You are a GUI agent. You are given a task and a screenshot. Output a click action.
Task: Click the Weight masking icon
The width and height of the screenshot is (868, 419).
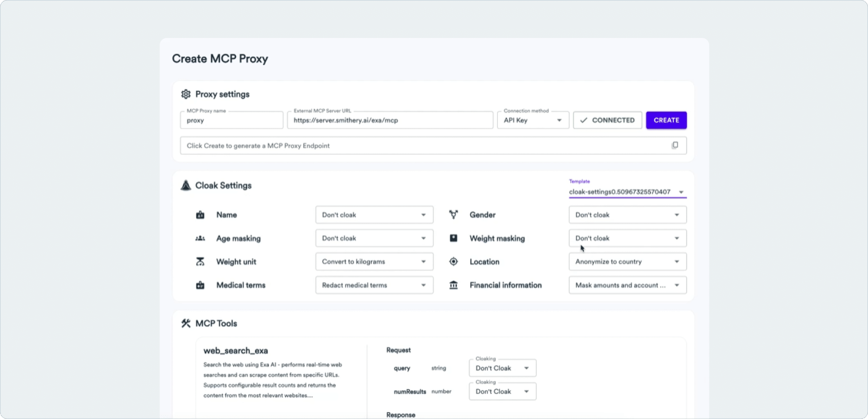(453, 238)
